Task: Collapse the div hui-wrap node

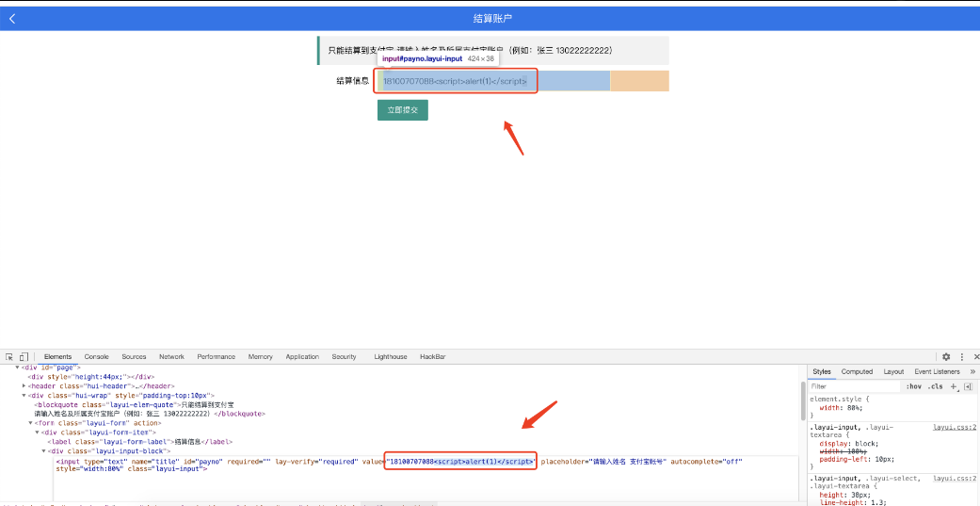Action: 24,396
